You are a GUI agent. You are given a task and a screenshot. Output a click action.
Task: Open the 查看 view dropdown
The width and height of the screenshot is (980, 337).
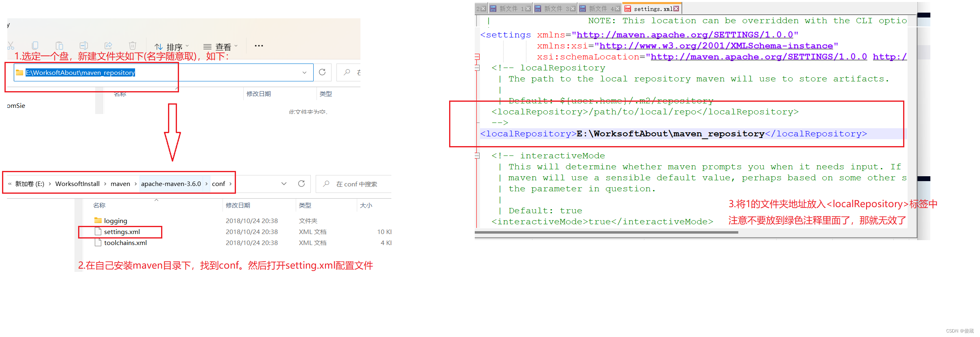(x=220, y=47)
